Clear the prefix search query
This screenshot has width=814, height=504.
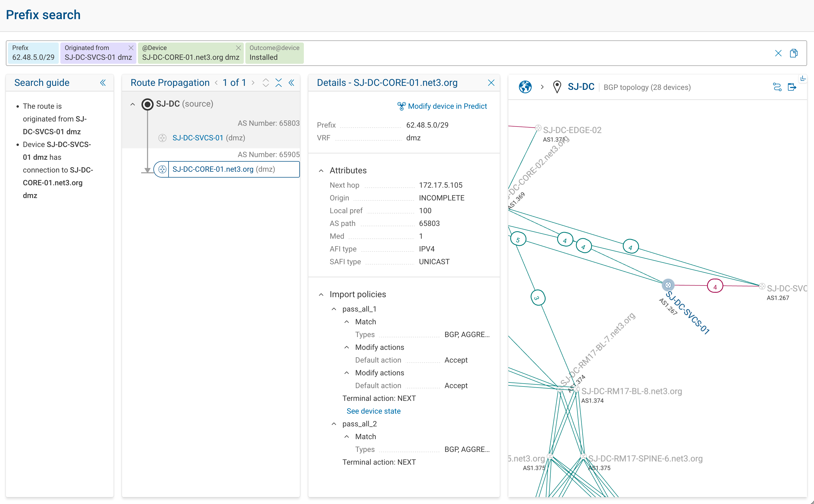click(778, 53)
